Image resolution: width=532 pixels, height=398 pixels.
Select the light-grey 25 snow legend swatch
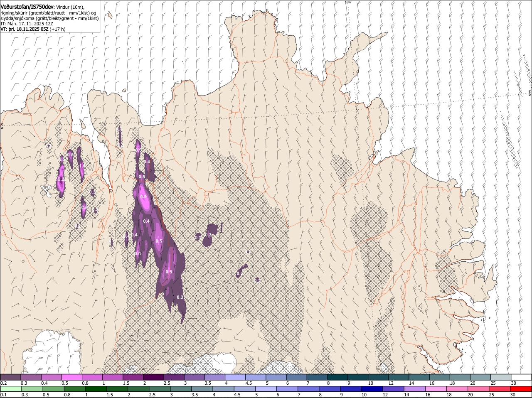pos(501,377)
